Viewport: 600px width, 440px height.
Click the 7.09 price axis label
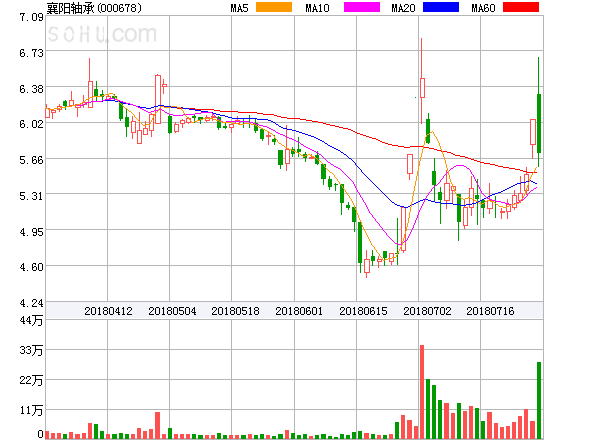coord(31,17)
